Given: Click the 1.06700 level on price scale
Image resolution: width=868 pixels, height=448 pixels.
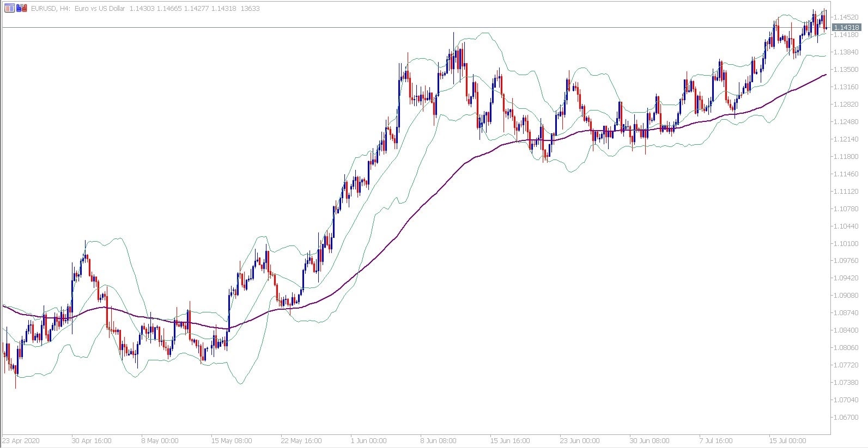Looking at the screenshot, I should click(x=846, y=417).
